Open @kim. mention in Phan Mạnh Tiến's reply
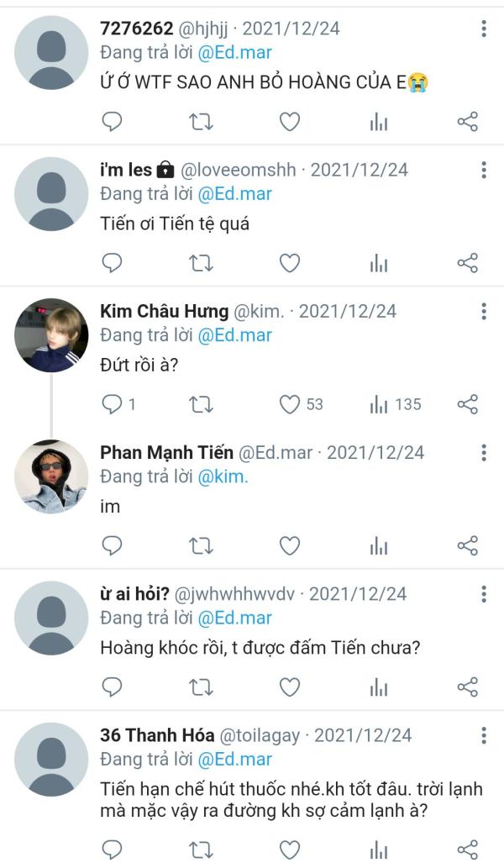The height and width of the screenshot is (863, 504). pos(223,476)
